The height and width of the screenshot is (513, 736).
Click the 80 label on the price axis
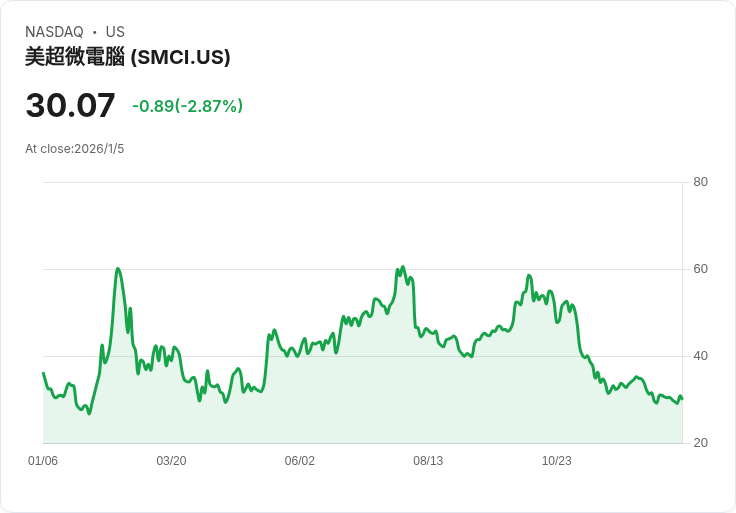click(701, 182)
